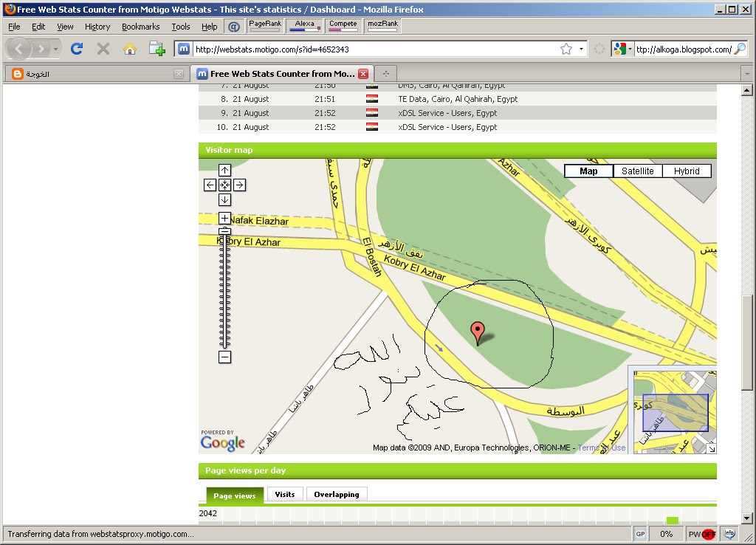The width and height of the screenshot is (756, 545).
Task: Open the Bookmarks menu
Action: [140, 27]
